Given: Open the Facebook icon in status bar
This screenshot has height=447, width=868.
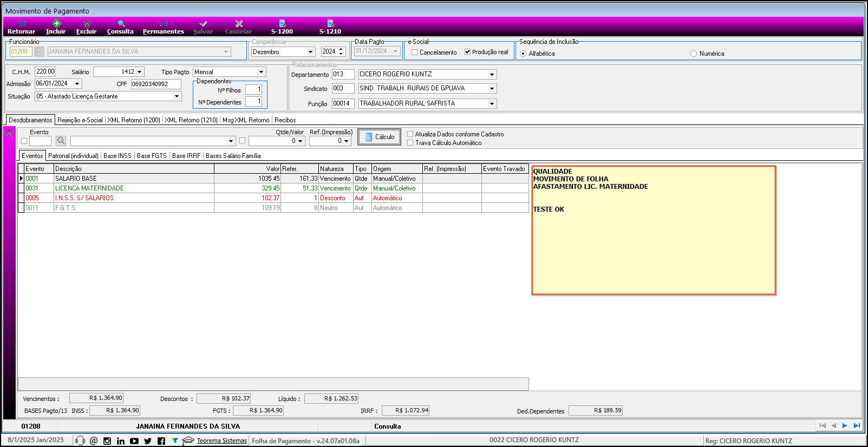Looking at the screenshot, I should tap(161, 441).
